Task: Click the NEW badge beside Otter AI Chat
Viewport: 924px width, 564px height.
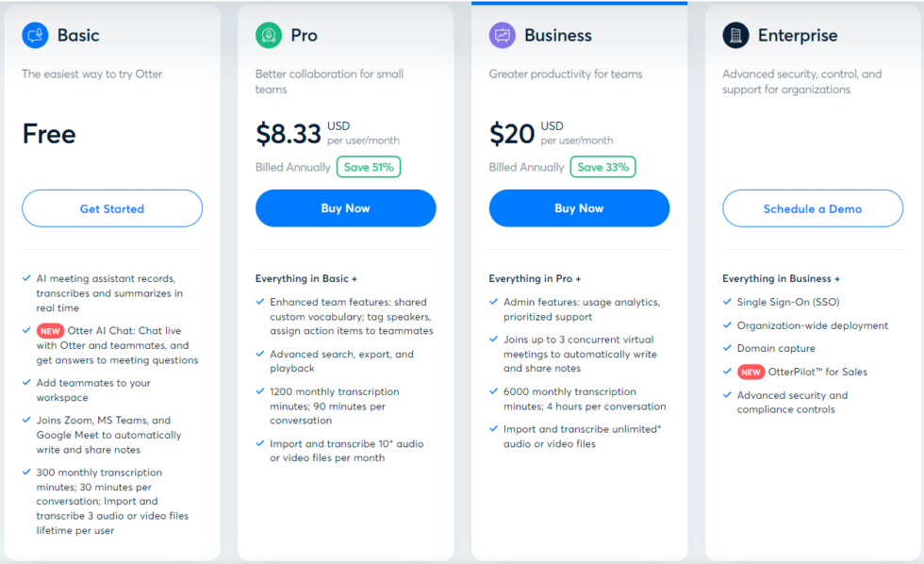Action: coord(50,331)
